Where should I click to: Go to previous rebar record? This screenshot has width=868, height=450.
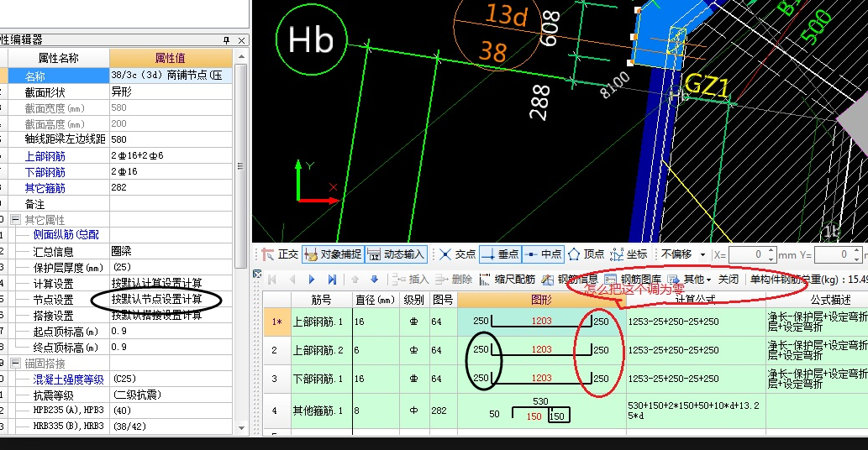292,280
